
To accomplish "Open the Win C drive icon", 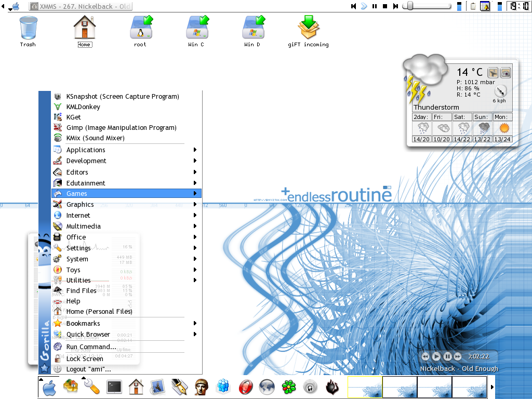I will (x=196, y=31).
